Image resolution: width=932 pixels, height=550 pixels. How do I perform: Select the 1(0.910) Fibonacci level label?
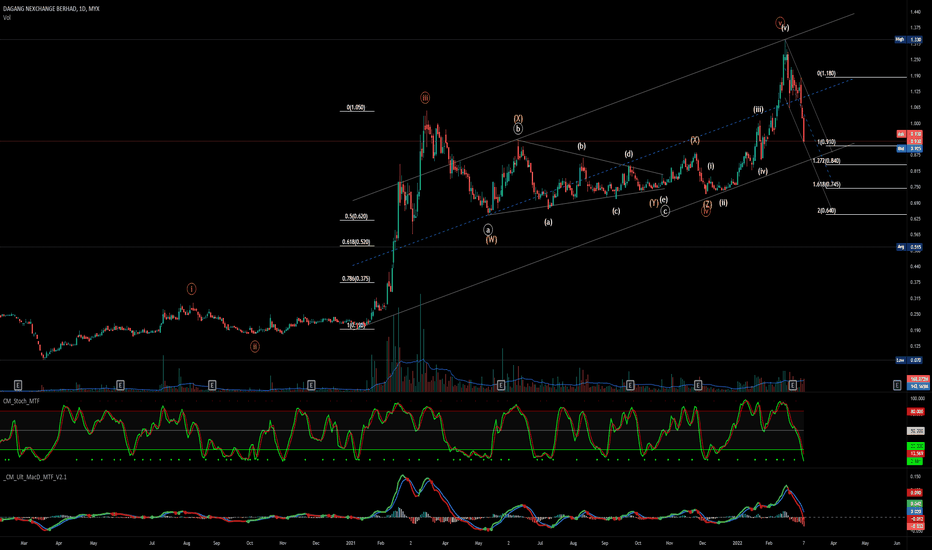826,142
